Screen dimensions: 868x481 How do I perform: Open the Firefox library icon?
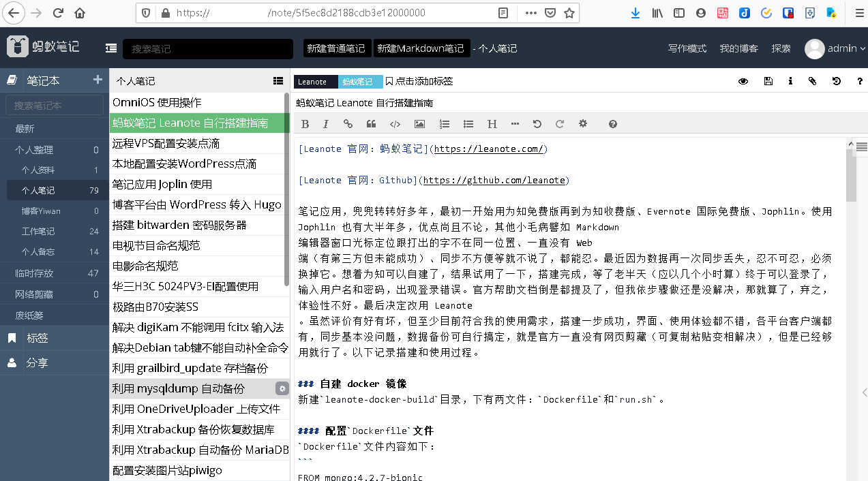pos(658,13)
